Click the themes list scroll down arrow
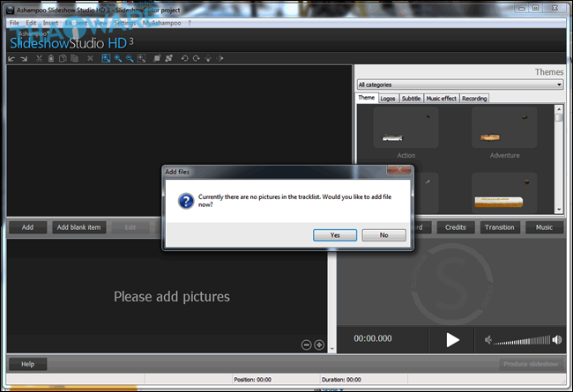Screen dimensions: 573x392 point(559,210)
